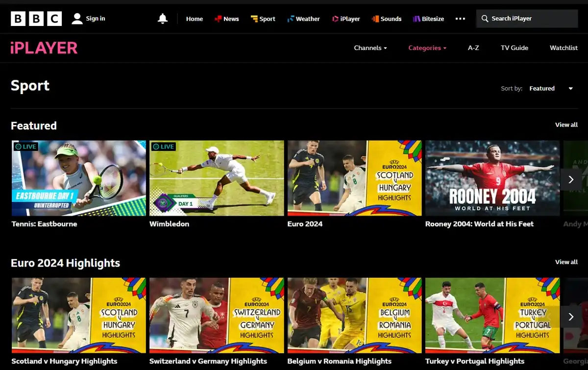This screenshot has width=588, height=370.
Task: Open Bitesize in top navigation
Action: 433,19
